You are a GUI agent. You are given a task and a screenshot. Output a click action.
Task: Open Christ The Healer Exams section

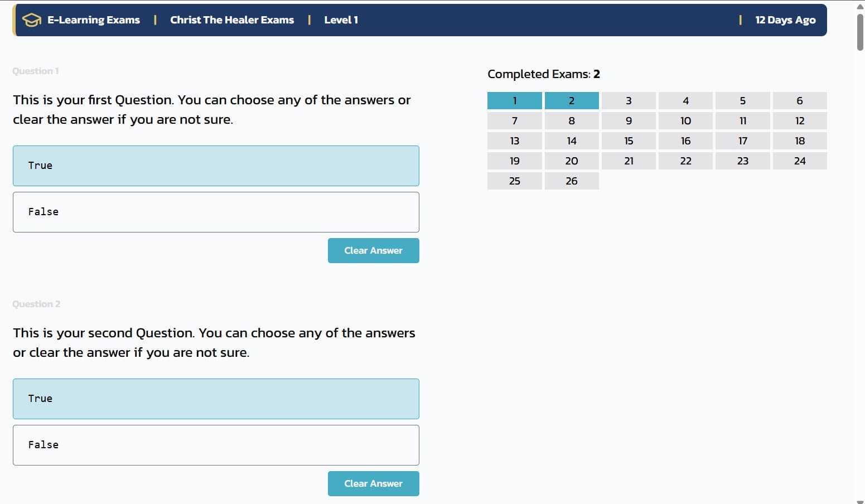232,20
